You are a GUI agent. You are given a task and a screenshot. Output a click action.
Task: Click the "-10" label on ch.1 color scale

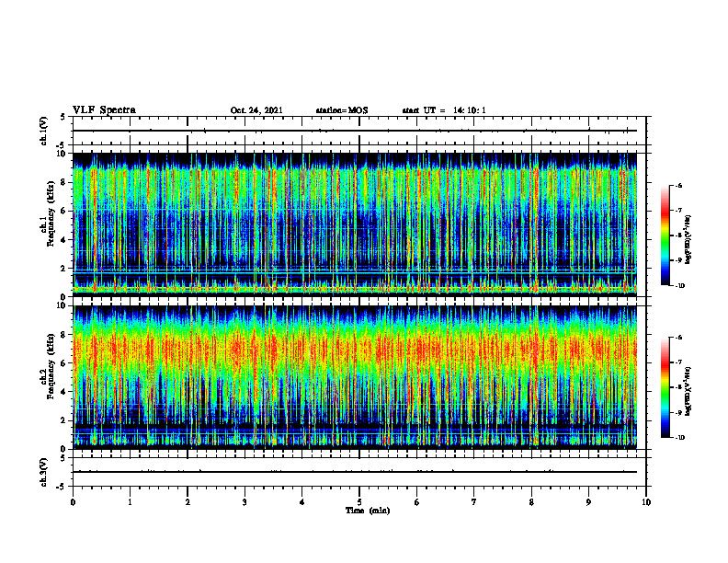pos(679,286)
